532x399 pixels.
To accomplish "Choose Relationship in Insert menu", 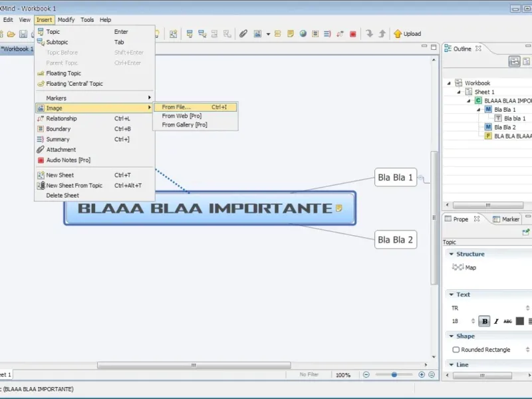I will [94, 118].
